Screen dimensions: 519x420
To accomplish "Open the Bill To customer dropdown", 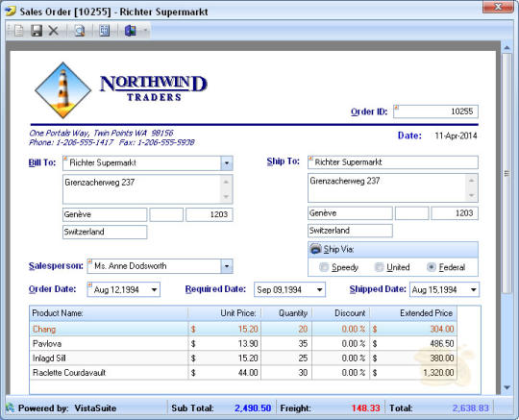I will [227, 163].
